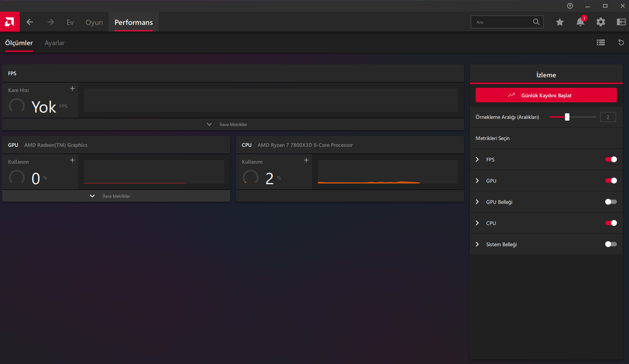This screenshot has height=364, width=629.
Task: Expand CPU metrics row chevron
Action: (x=477, y=223)
